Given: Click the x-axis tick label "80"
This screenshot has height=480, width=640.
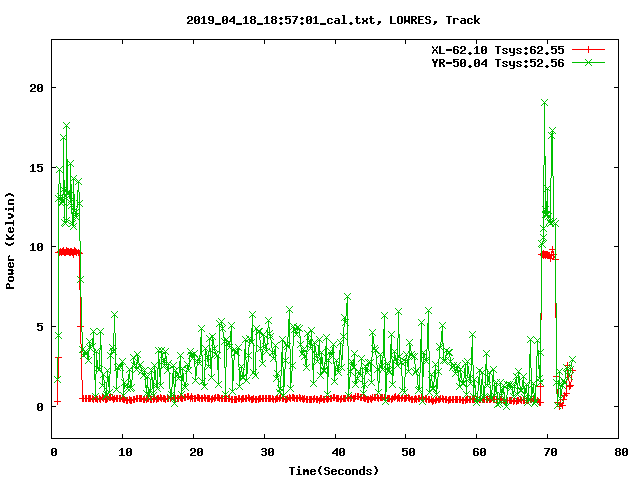Looking at the screenshot, I should 621,452.
